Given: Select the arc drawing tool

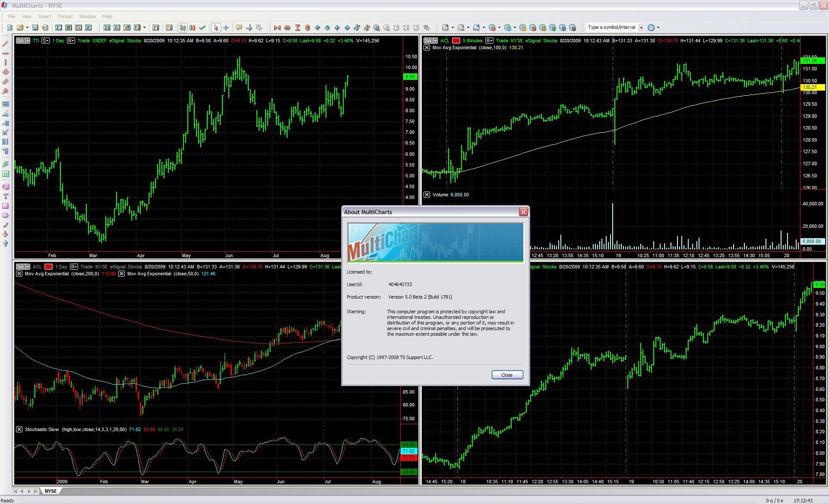Looking at the screenshot, I should (5, 225).
